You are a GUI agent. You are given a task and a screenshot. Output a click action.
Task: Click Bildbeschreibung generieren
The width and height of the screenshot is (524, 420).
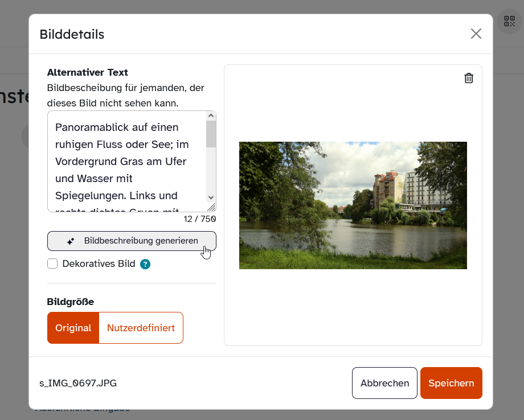132,241
